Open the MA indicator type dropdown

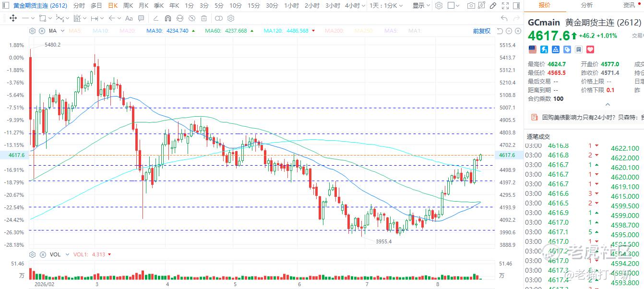(x=62, y=31)
